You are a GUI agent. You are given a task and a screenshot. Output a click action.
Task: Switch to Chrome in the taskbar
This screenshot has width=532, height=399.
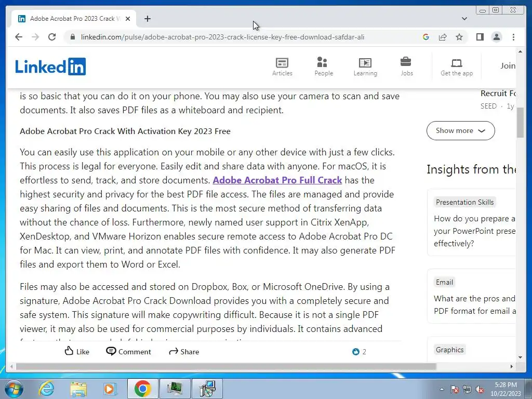[142, 389]
